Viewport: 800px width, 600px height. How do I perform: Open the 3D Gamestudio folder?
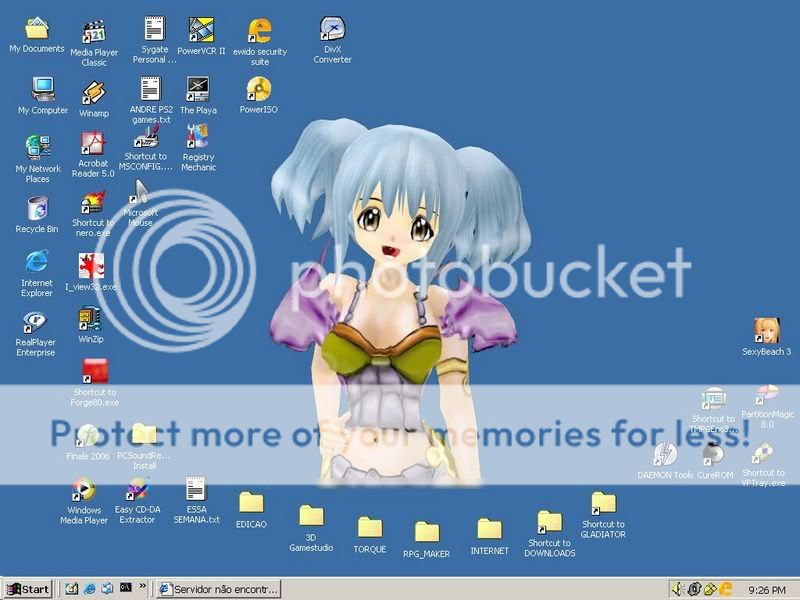pos(311,516)
